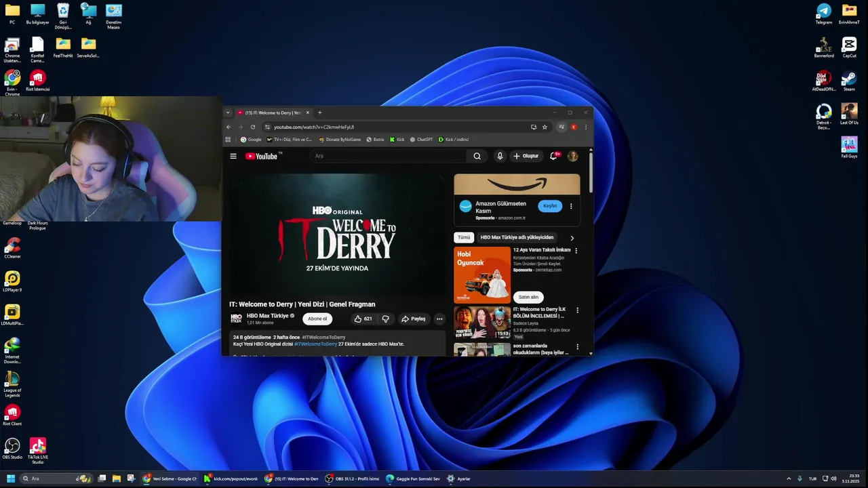Reload the page in Chrome
This screenshot has height=488, width=868.
click(x=253, y=127)
